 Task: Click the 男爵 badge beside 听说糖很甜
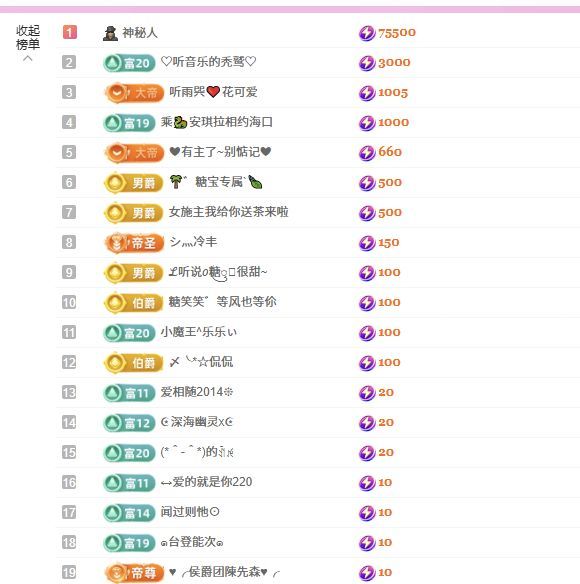coord(133,273)
